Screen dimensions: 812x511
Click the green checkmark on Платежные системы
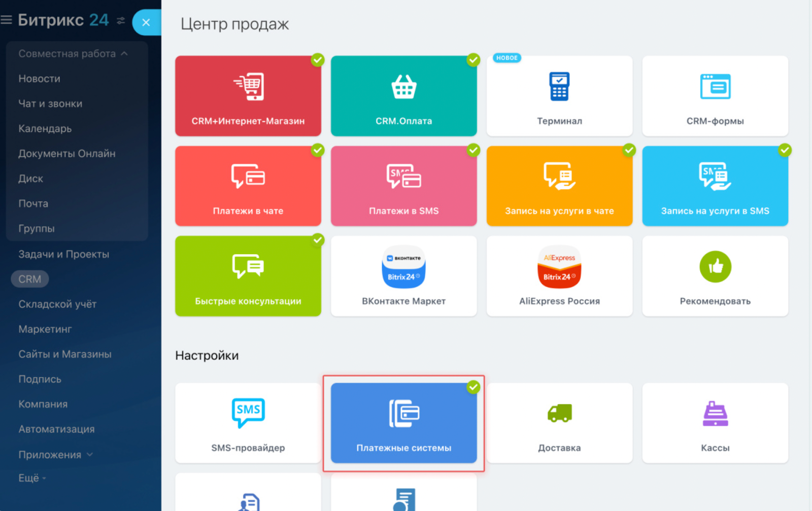pos(473,387)
